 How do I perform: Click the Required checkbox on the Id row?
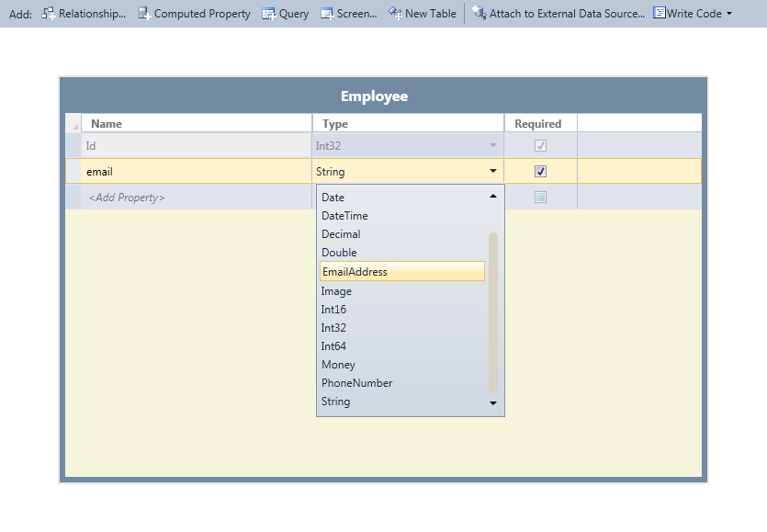(x=541, y=147)
